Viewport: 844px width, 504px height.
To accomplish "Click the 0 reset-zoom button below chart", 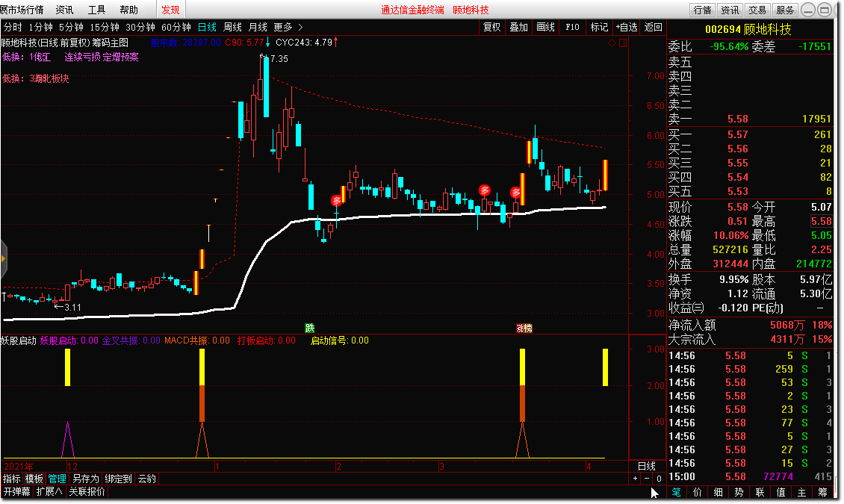I will click(x=659, y=478).
